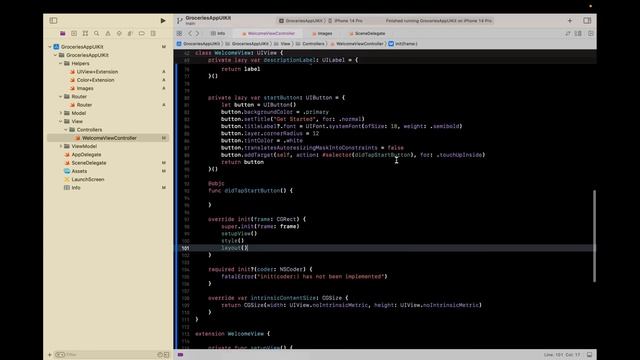This screenshot has width=640, height=360.
Task: Open the Issue navigator warning icon
Action: [x=108, y=33]
